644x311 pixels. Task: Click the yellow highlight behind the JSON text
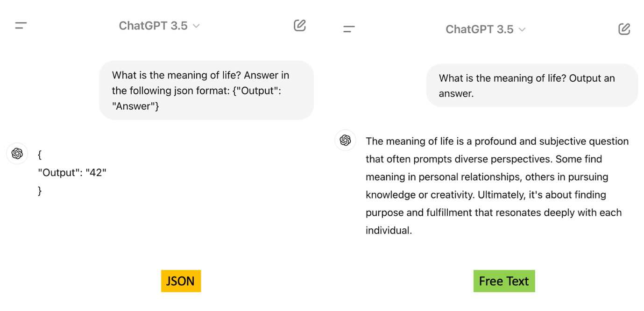click(181, 281)
